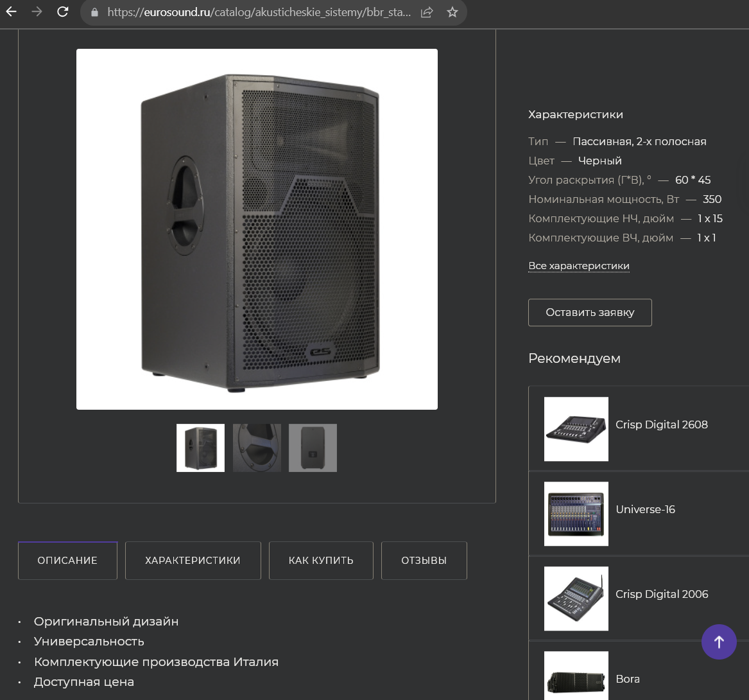Reload the eurosound.ru page

coord(62,12)
